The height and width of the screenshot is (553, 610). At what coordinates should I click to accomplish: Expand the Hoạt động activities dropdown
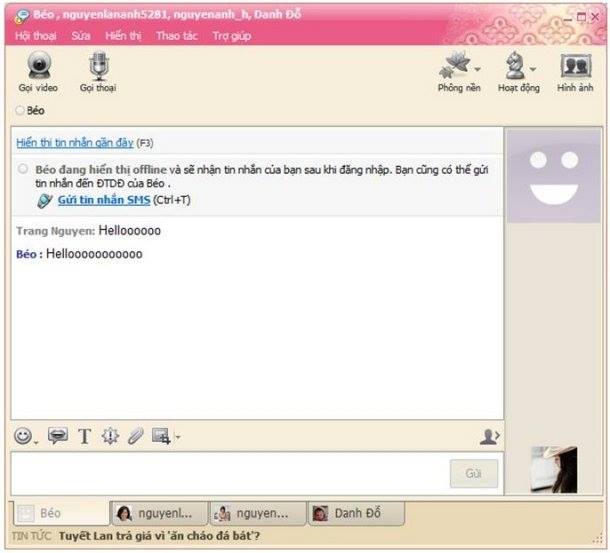pyautogui.click(x=533, y=69)
